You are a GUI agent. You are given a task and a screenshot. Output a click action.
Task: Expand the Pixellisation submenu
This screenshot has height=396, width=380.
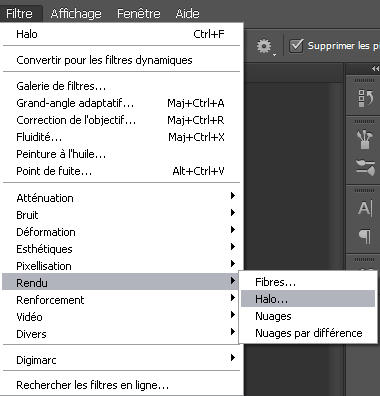121,266
